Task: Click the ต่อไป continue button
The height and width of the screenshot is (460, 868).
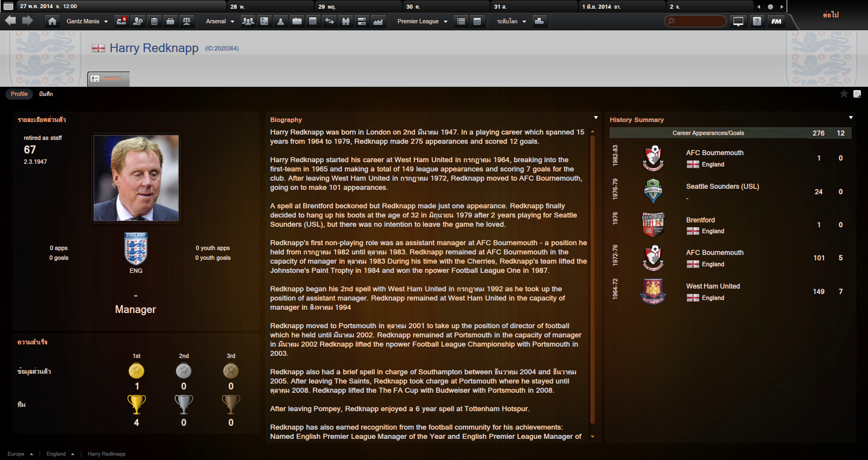Action: point(831,15)
